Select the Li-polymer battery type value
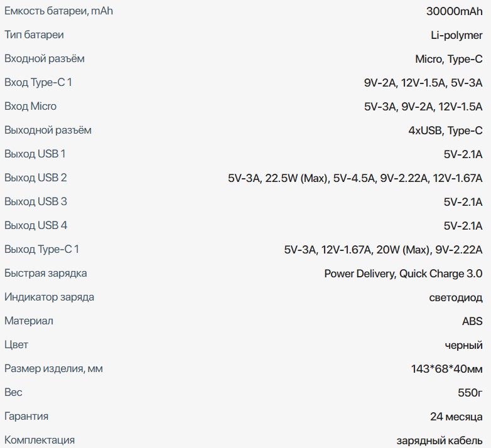491x448 pixels. click(x=456, y=35)
